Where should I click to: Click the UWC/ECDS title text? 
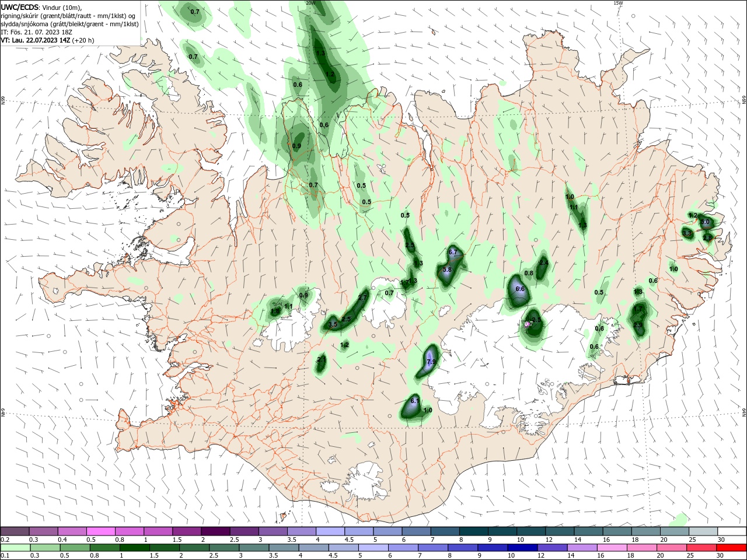20,7
